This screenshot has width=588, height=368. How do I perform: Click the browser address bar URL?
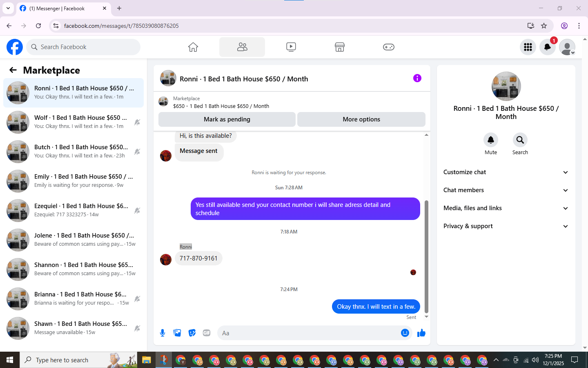(x=121, y=26)
